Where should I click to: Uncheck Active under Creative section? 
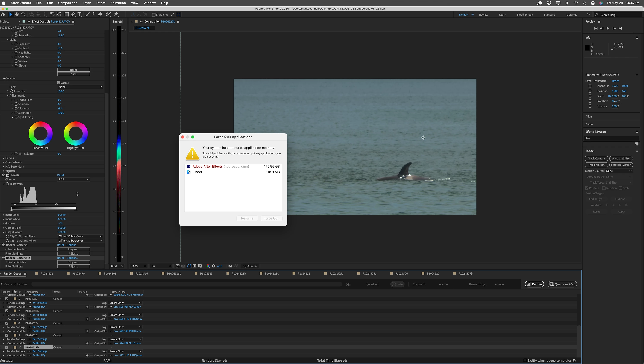coord(59,83)
